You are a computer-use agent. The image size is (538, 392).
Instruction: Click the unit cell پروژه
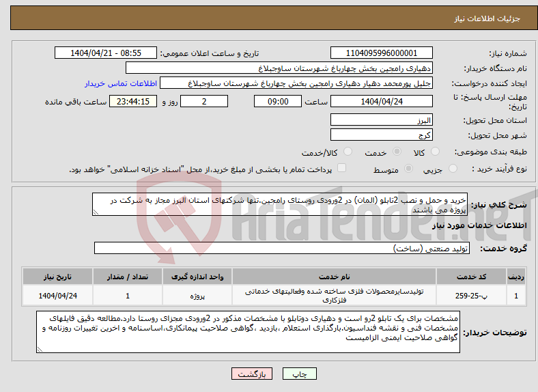coord(197,295)
